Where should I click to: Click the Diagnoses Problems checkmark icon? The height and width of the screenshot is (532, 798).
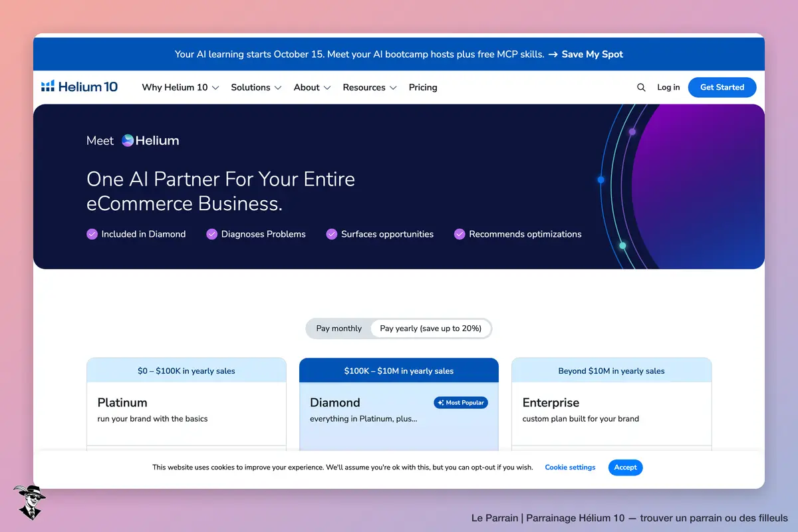212,234
